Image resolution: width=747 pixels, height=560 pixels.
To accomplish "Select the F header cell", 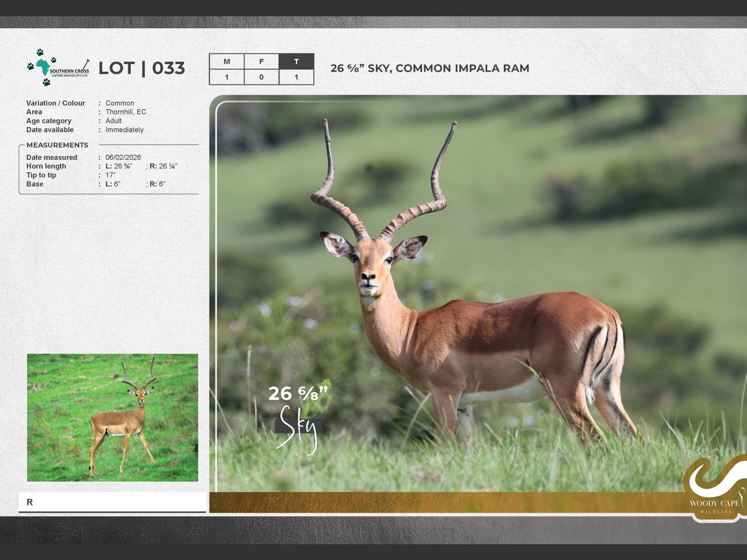I will pyautogui.click(x=261, y=61).
